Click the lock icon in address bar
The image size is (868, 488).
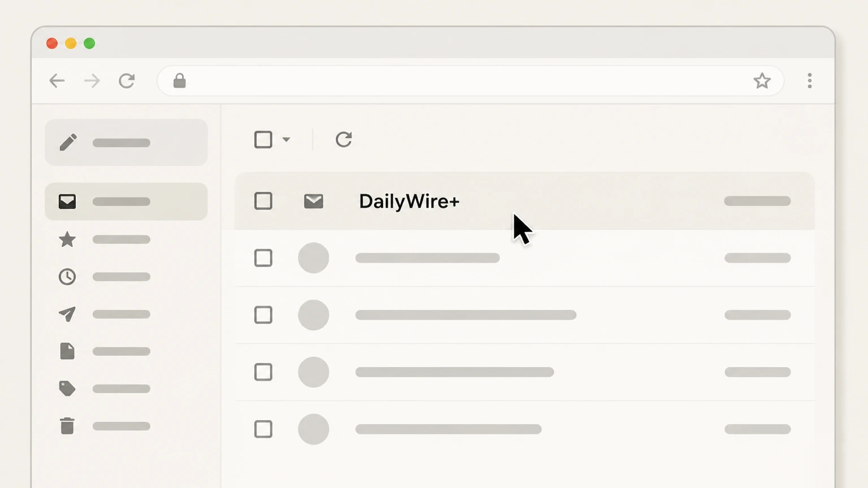pos(180,81)
